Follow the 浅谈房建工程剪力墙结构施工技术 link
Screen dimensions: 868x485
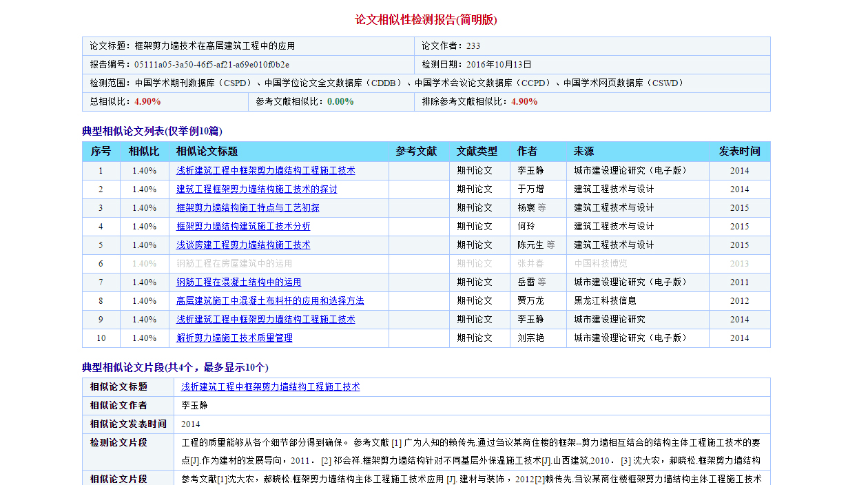pos(243,245)
